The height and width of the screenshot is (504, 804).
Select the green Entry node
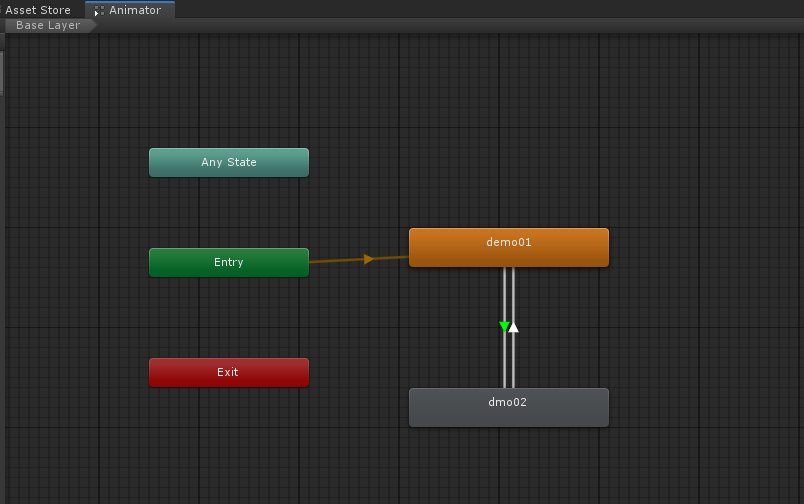click(229, 263)
